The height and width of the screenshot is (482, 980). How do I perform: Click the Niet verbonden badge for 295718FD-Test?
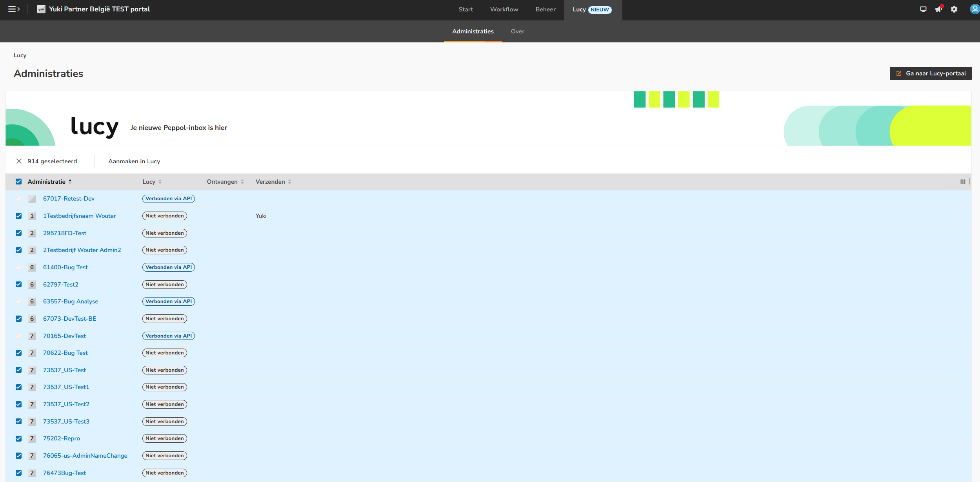[x=164, y=233]
